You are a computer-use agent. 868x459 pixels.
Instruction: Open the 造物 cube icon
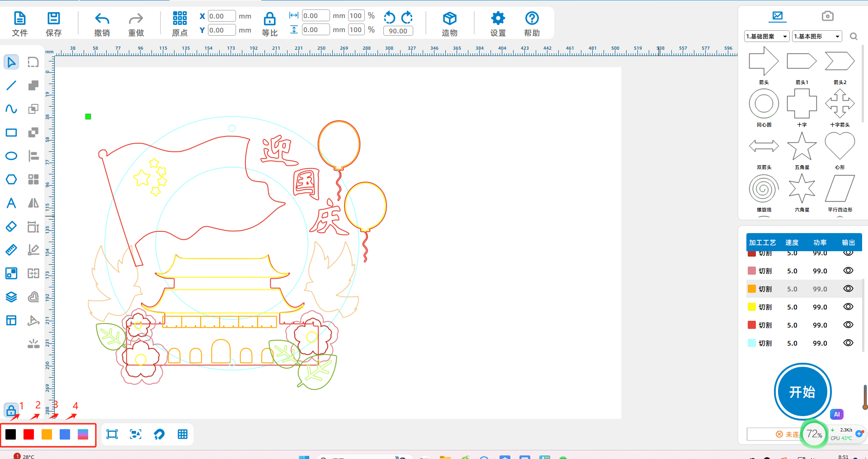click(449, 24)
